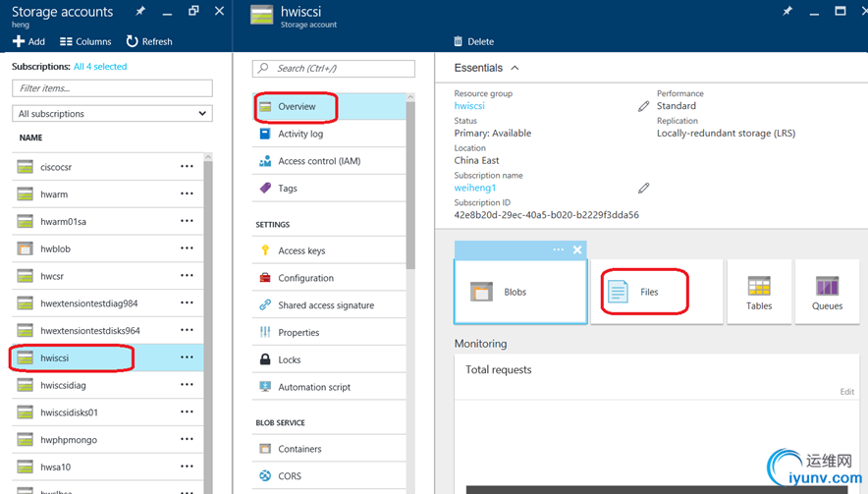Select the hwiscsi storage account row
Viewport: 868px width, 494px height.
pos(108,357)
